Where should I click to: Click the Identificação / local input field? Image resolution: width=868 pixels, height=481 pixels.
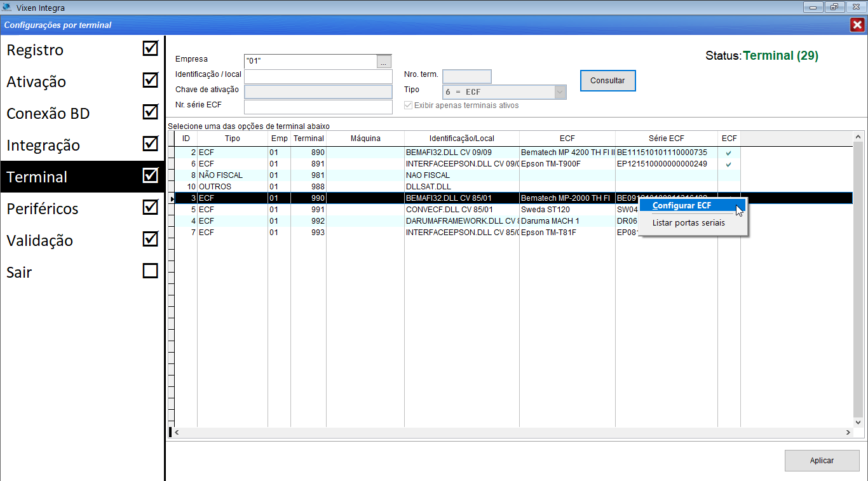tap(318, 76)
